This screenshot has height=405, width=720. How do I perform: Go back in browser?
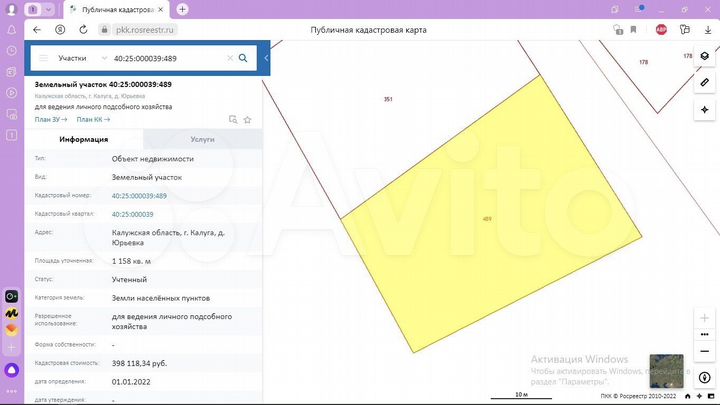(x=37, y=30)
